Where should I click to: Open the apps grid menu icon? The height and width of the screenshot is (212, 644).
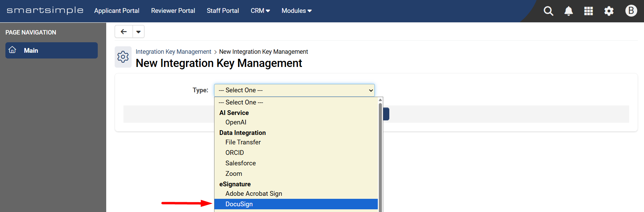coord(589,11)
